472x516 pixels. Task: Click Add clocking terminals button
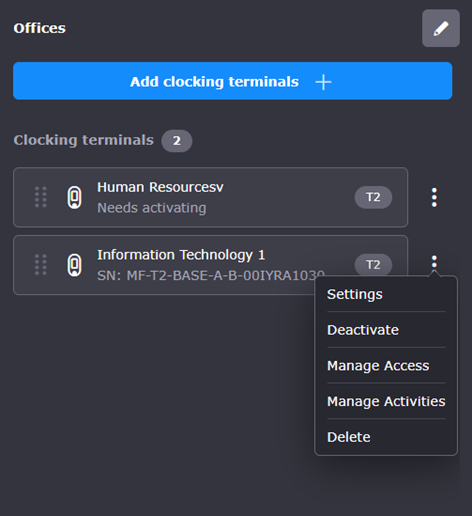pyautogui.click(x=233, y=81)
